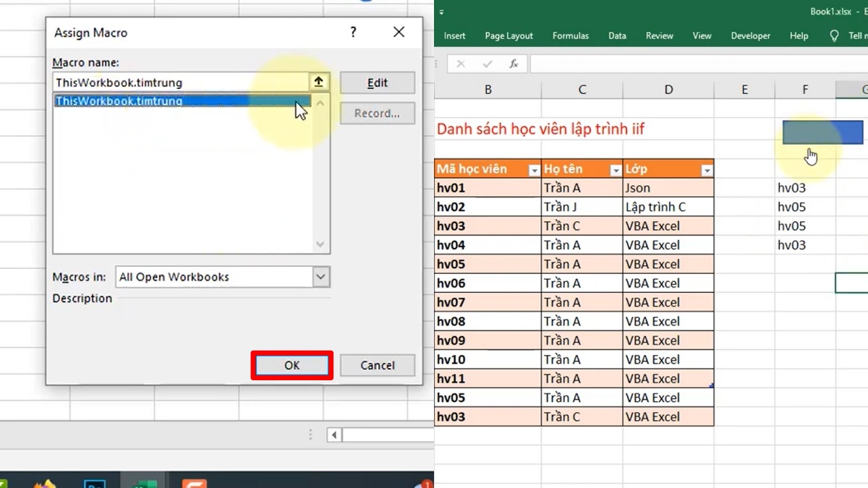This screenshot has width=868, height=488.
Task: Select cell hv04
Action: (488, 245)
